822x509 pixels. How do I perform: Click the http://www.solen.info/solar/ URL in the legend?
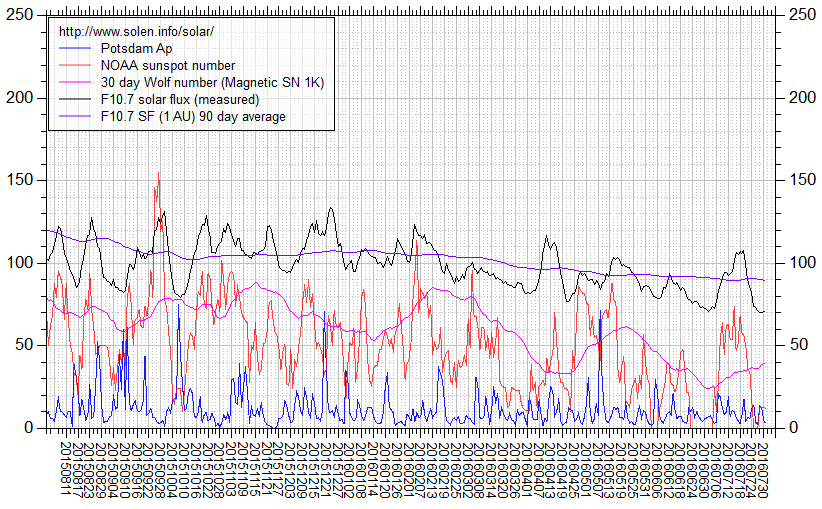[136, 31]
